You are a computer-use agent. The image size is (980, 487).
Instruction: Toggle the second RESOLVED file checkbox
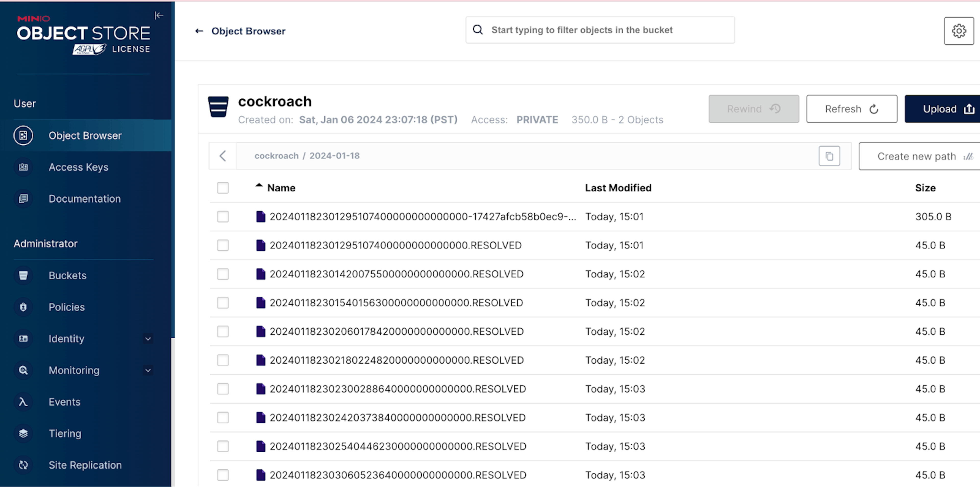coord(223,274)
